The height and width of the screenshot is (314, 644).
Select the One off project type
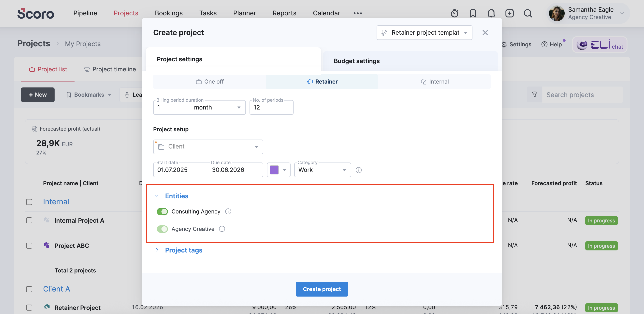pyautogui.click(x=209, y=81)
